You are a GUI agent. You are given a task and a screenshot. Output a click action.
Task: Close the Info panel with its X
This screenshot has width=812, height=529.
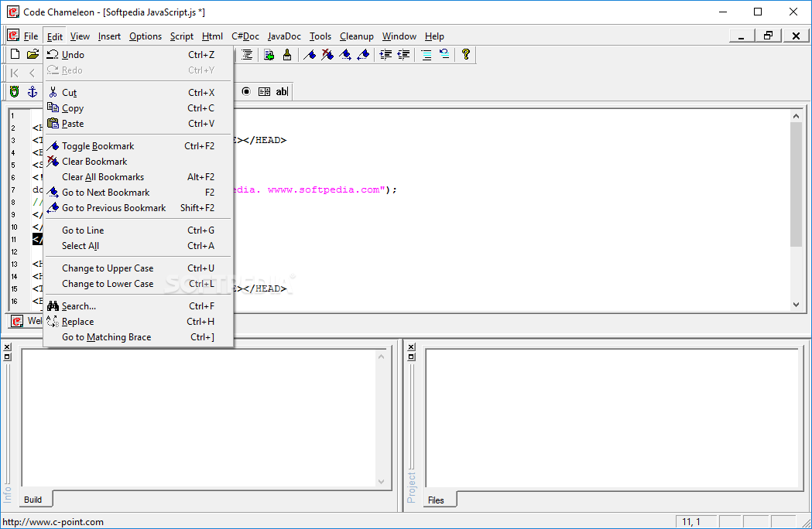coord(7,346)
